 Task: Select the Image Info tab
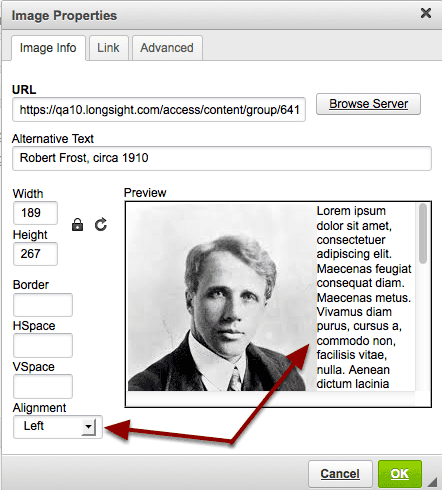[x=48, y=48]
